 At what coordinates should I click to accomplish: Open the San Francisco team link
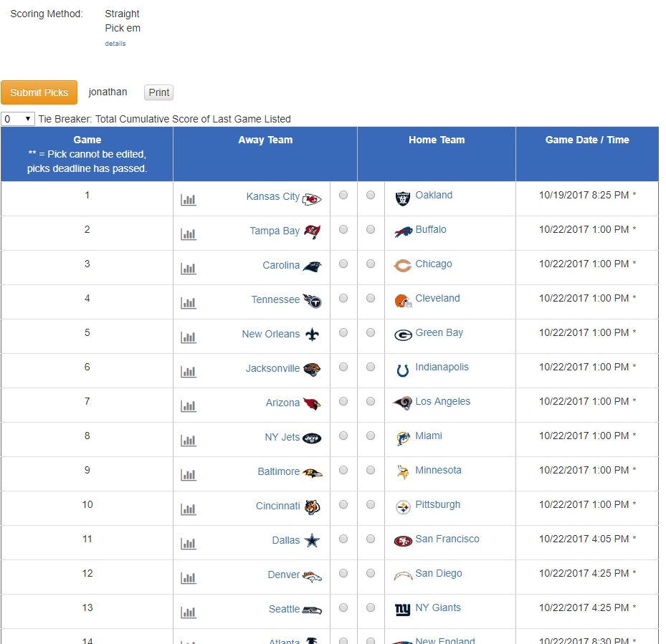(x=447, y=539)
